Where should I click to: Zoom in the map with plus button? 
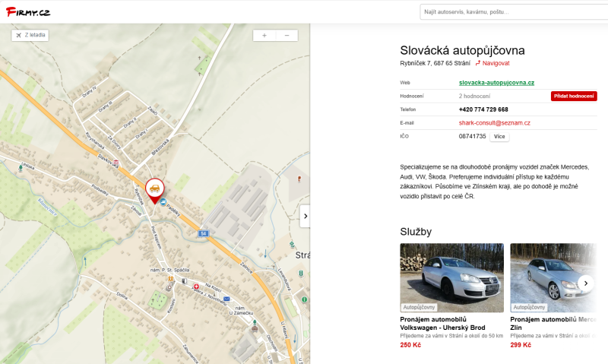point(264,36)
